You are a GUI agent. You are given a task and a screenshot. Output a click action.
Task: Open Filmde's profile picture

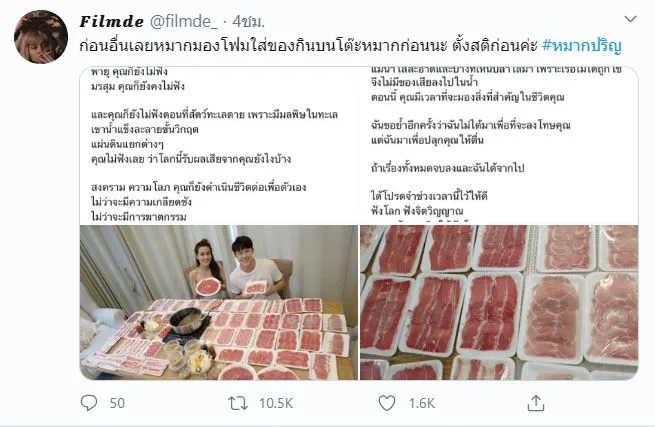41,37
